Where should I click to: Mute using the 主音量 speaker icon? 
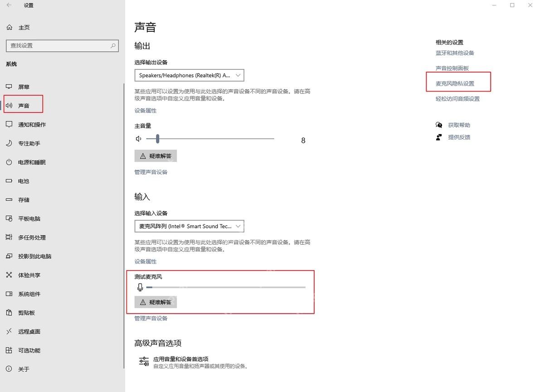[x=139, y=139]
